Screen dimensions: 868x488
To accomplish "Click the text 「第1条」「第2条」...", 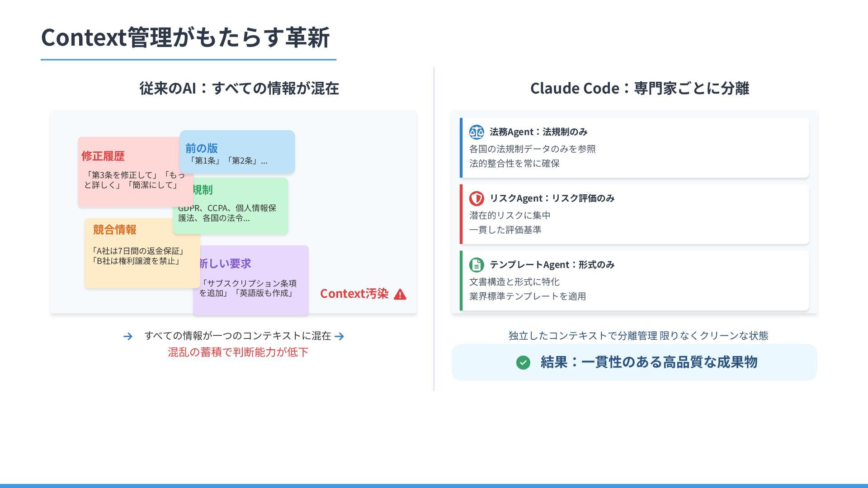I will click(224, 161).
